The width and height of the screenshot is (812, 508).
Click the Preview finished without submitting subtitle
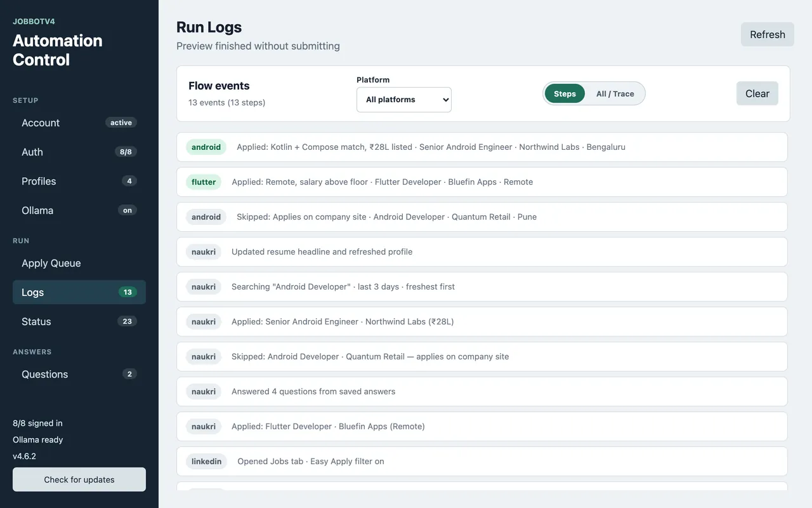[258, 46]
